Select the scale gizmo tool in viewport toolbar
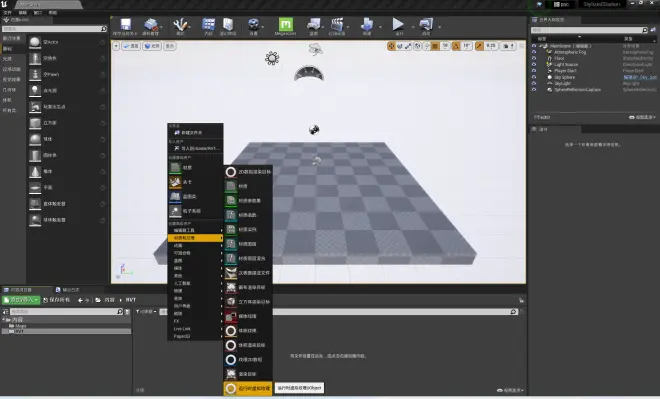The width and height of the screenshot is (660, 399). pos(408,46)
